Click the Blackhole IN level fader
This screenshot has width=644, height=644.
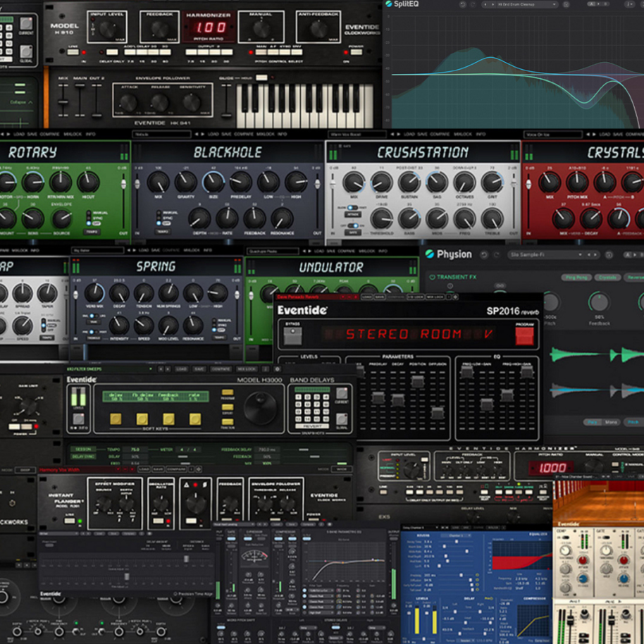click(137, 183)
